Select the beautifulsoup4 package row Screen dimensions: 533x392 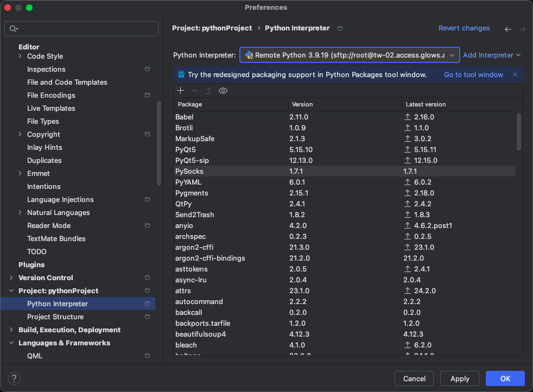tap(344, 334)
